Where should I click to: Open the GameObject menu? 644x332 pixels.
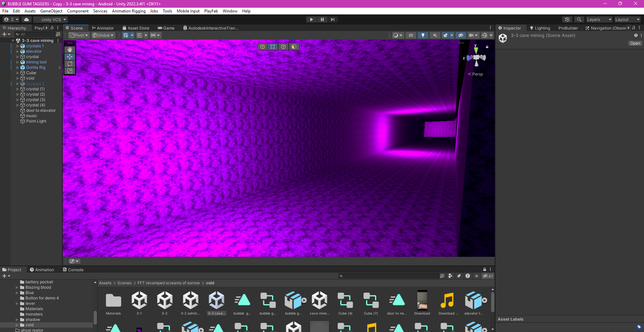[51, 11]
